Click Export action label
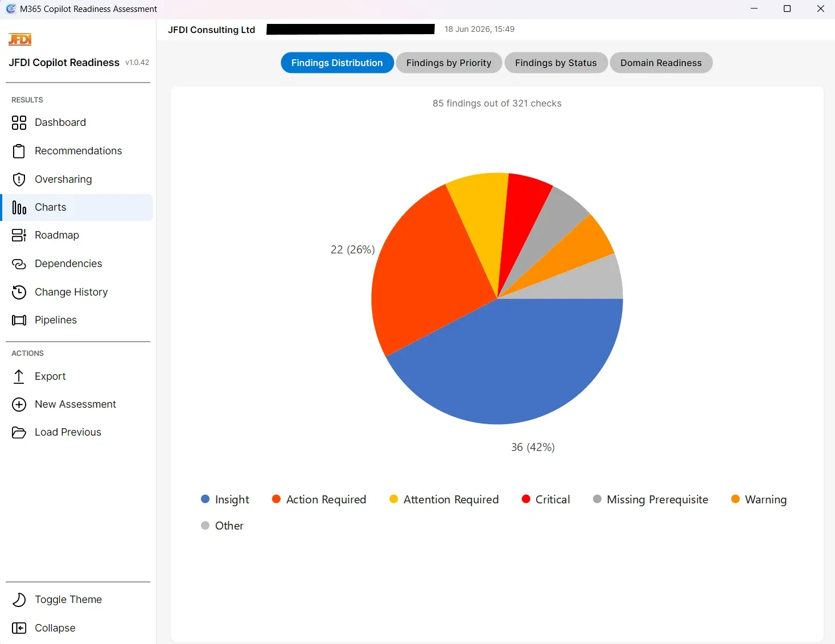This screenshot has width=835, height=644. point(50,376)
